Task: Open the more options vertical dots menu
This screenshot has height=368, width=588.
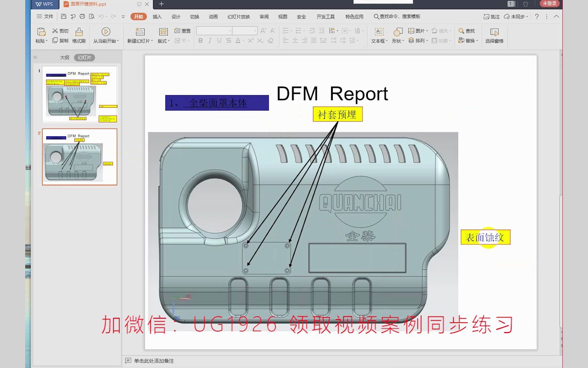Action: click(547, 16)
